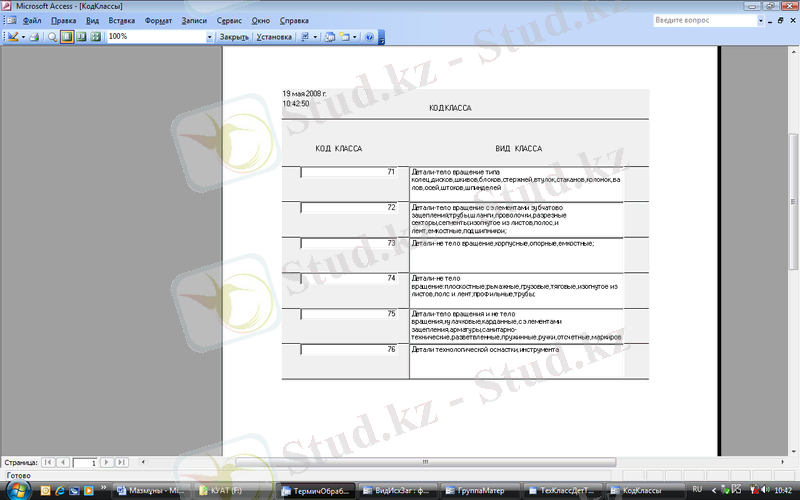Focus the Введите вопрос help box

coord(705,20)
